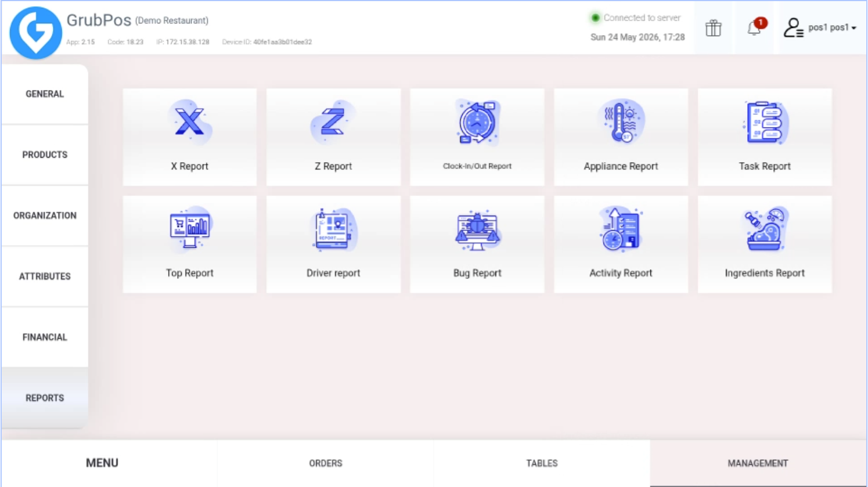Click the Device ID value in header
Image resolution: width=868 pixels, height=487 pixels.
(x=282, y=42)
